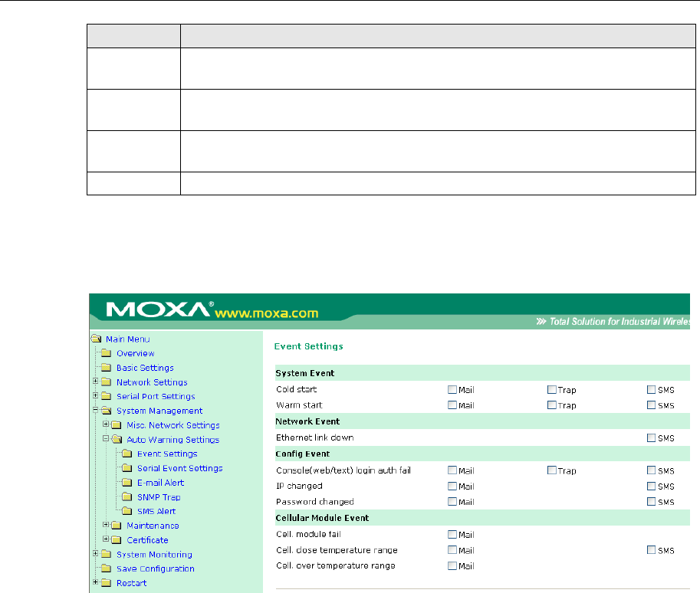Image resolution: width=700 pixels, height=593 pixels.
Task: Click the Basic Settings folder icon
Action: [106, 367]
